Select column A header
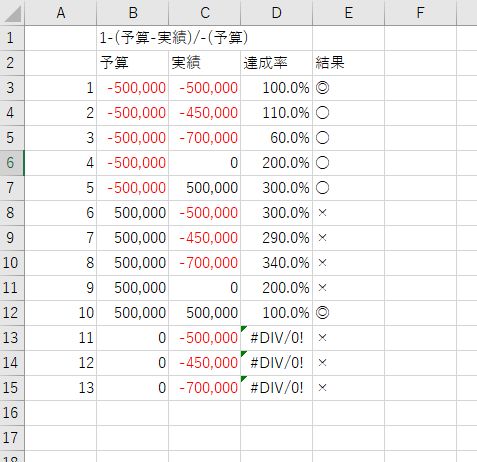 61,13
